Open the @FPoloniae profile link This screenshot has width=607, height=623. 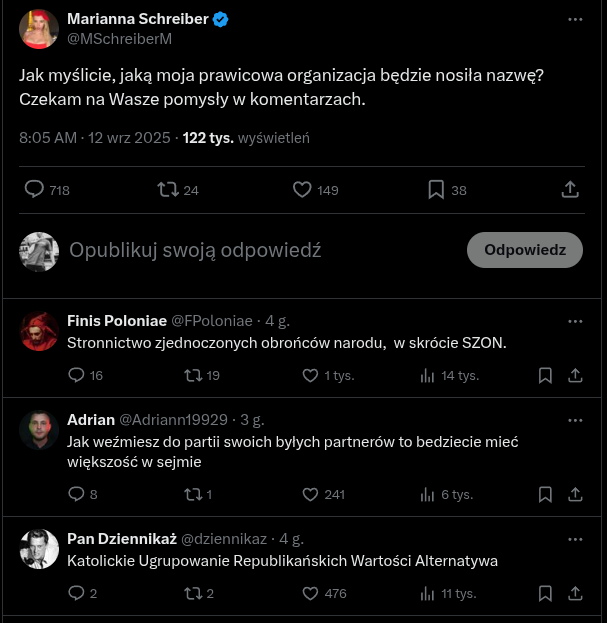tap(212, 321)
